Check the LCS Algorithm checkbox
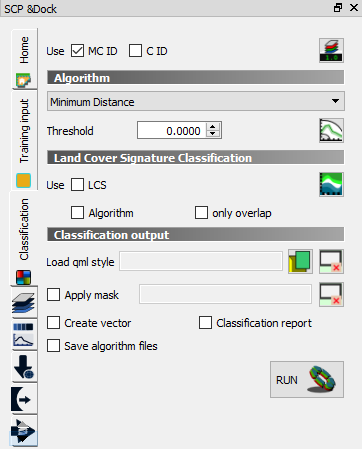The width and height of the screenshot is (362, 449). (77, 213)
